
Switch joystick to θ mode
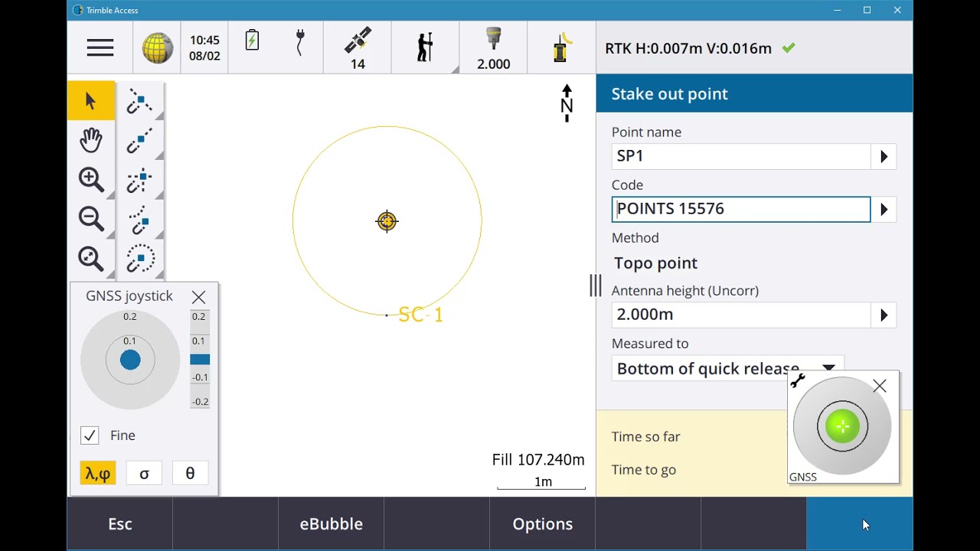(x=190, y=474)
